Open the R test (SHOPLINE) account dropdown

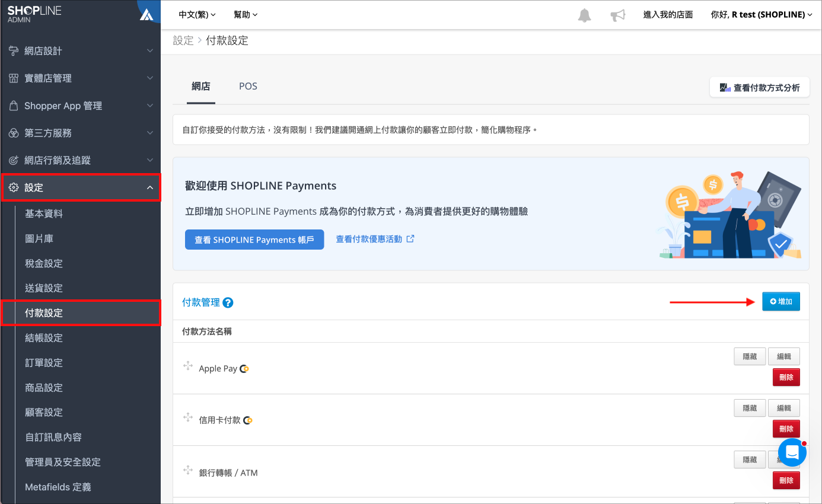(x=762, y=15)
